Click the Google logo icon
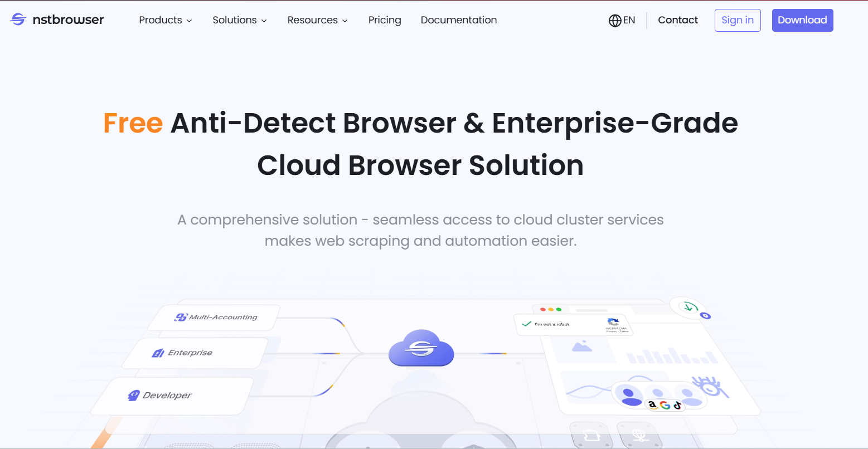Screen dimensions: 868x449 coord(665,405)
